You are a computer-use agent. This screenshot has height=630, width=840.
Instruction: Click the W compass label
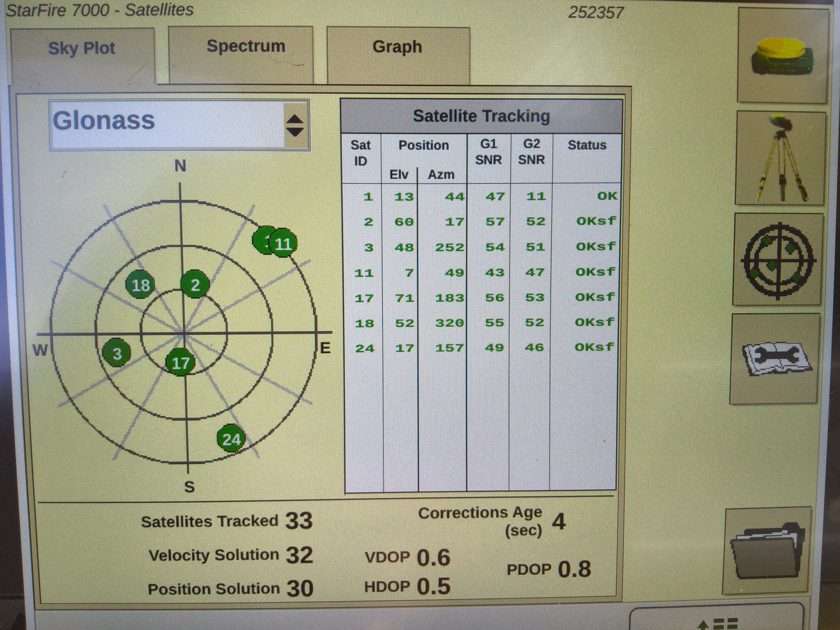(x=40, y=350)
